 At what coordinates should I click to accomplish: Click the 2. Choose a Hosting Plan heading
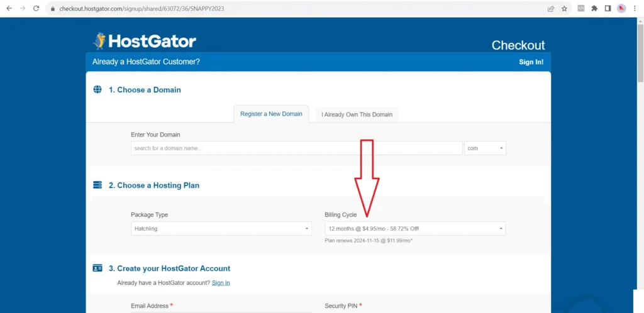pyautogui.click(x=154, y=185)
